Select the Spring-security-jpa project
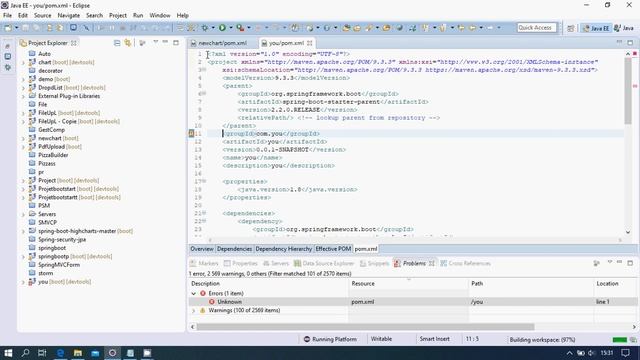This screenshot has height=360, width=640. (x=62, y=240)
